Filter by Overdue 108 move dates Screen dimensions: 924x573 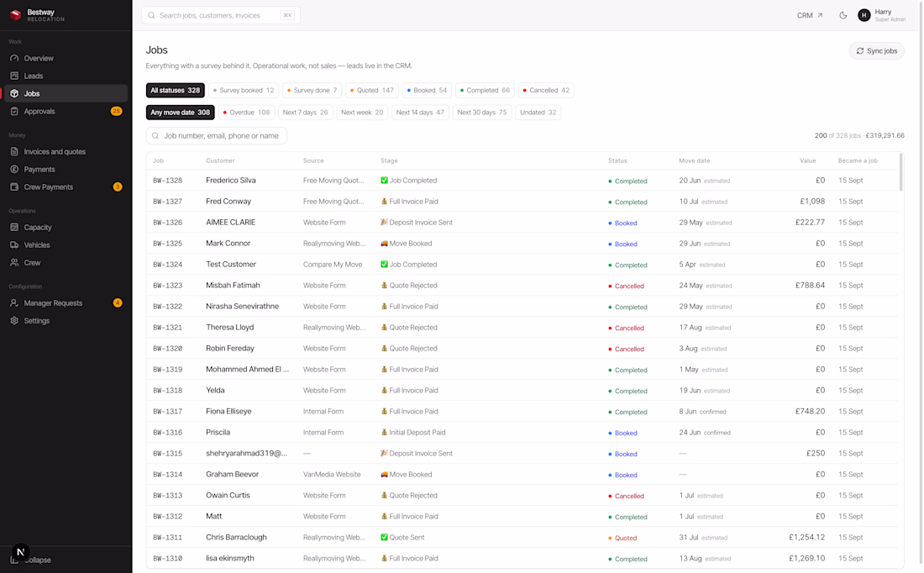click(246, 113)
